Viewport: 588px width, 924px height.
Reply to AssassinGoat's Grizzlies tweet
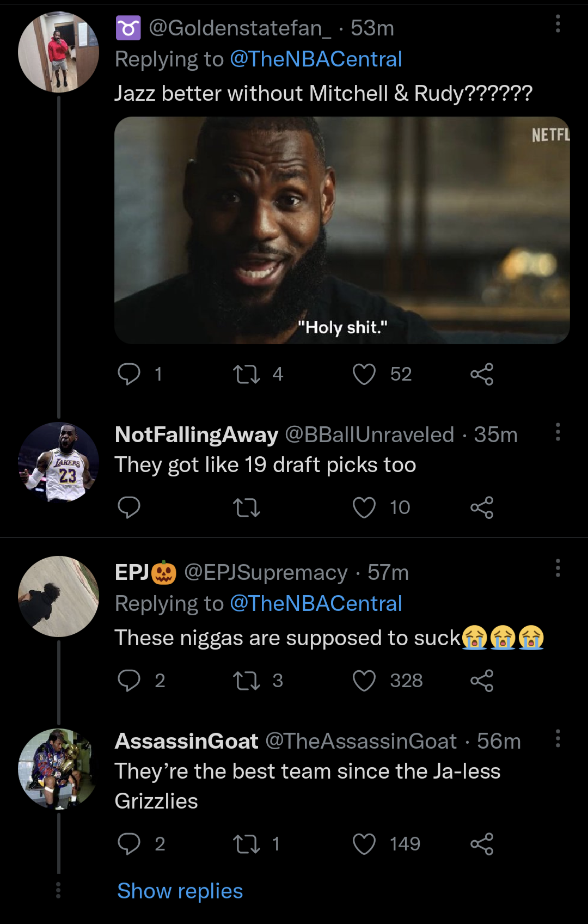coord(129,844)
